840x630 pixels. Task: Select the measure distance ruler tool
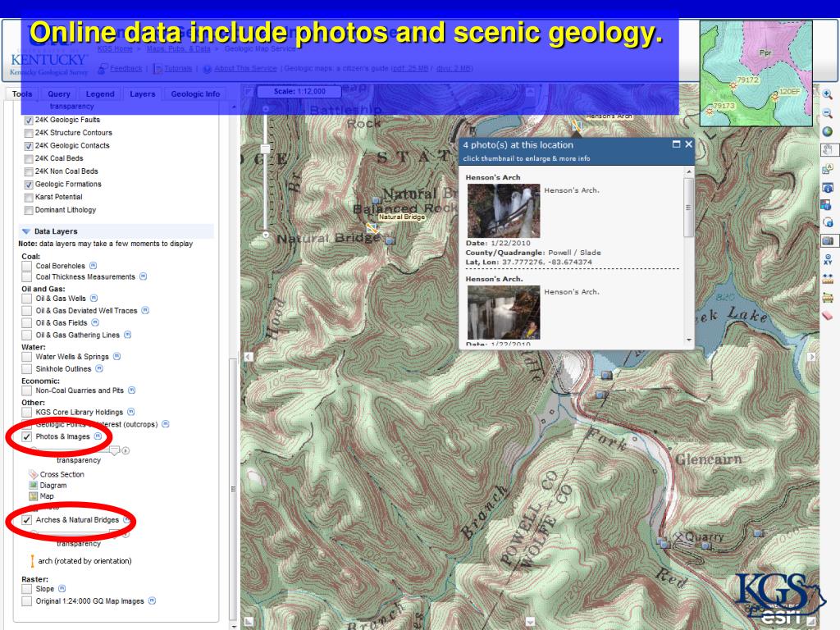827,279
